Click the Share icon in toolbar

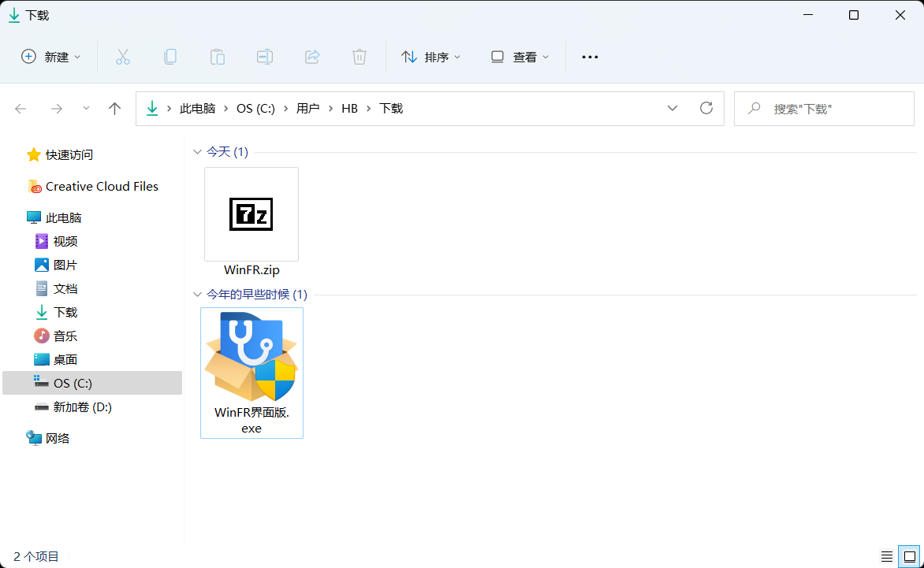pyautogui.click(x=311, y=57)
